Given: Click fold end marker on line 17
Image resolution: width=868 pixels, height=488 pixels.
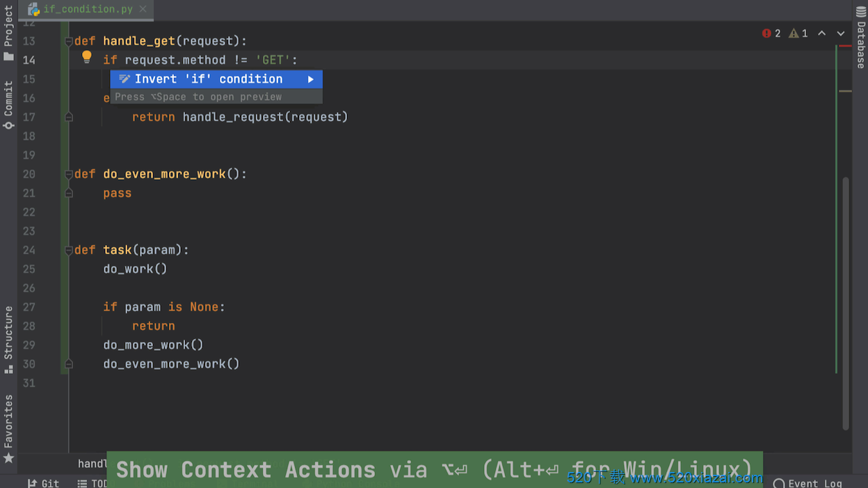Looking at the screenshot, I should [x=69, y=117].
